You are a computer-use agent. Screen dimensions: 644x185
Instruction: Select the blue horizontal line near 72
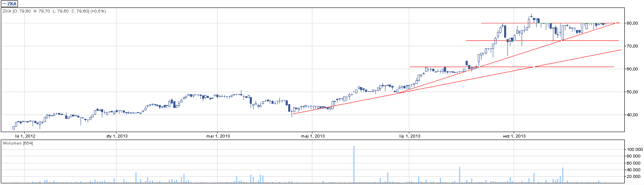coord(542,40)
